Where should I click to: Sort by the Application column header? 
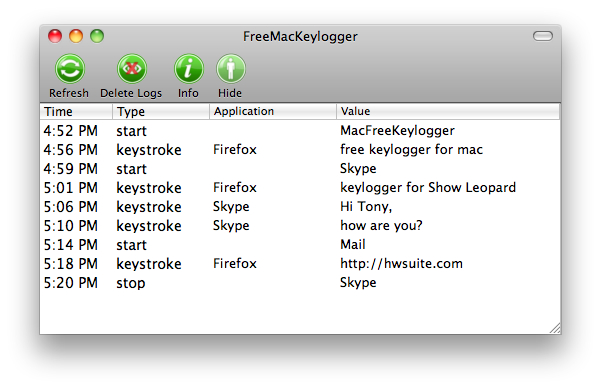pyautogui.click(x=273, y=112)
